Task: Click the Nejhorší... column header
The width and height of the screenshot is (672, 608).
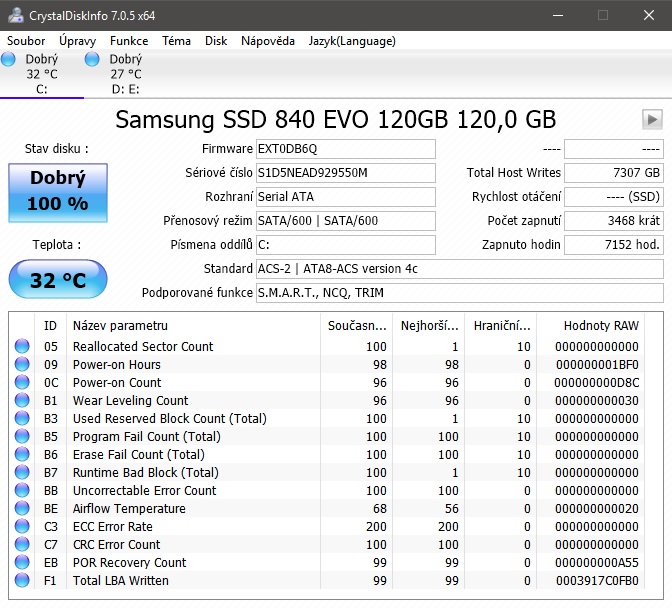Action: click(x=429, y=326)
